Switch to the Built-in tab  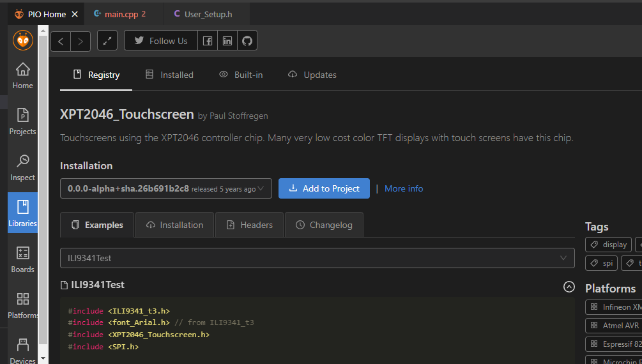[241, 75]
